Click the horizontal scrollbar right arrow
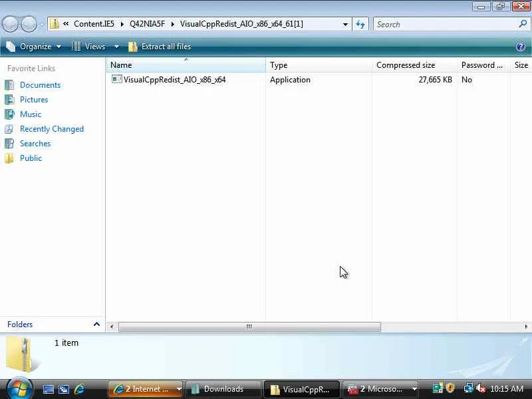 [526, 327]
